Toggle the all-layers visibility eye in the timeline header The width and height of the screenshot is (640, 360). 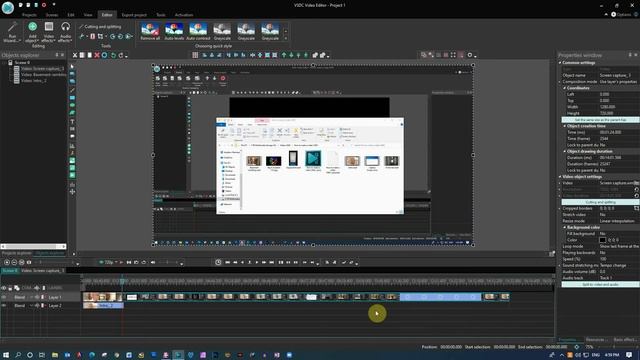(4, 288)
